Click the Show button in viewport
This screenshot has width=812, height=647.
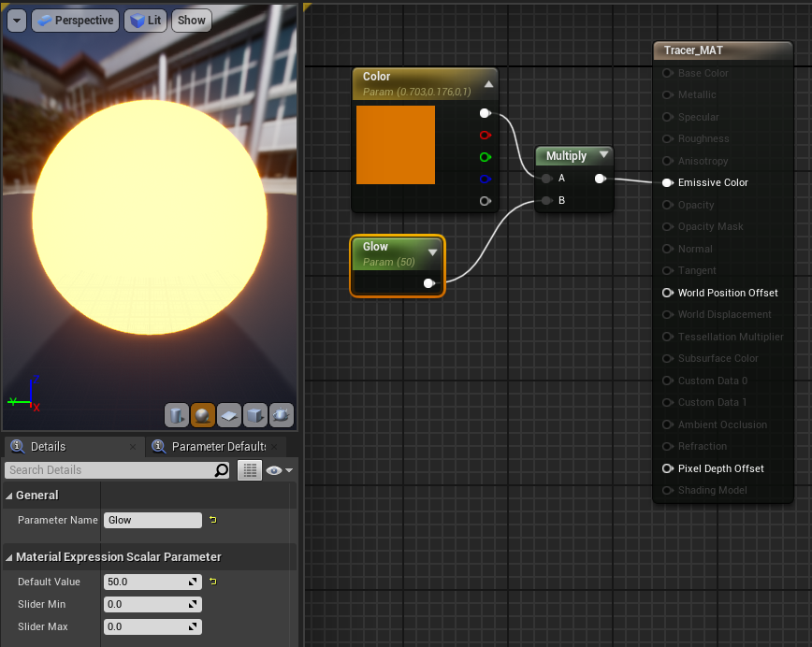191,20
